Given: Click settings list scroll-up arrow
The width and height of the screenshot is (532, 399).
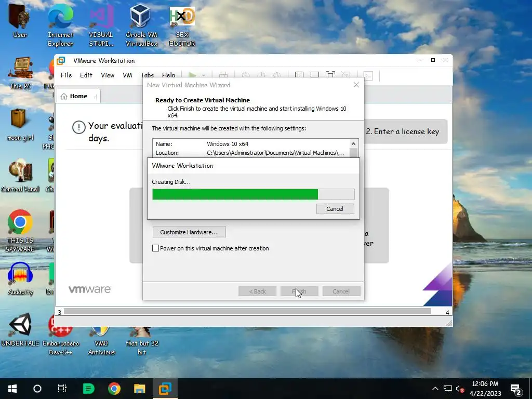Looking at the screenshot, I should point(353,144).
